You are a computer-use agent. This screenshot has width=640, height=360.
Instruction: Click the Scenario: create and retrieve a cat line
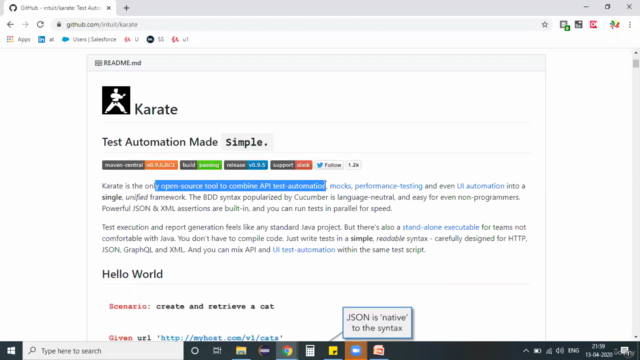tap(191, 307)
